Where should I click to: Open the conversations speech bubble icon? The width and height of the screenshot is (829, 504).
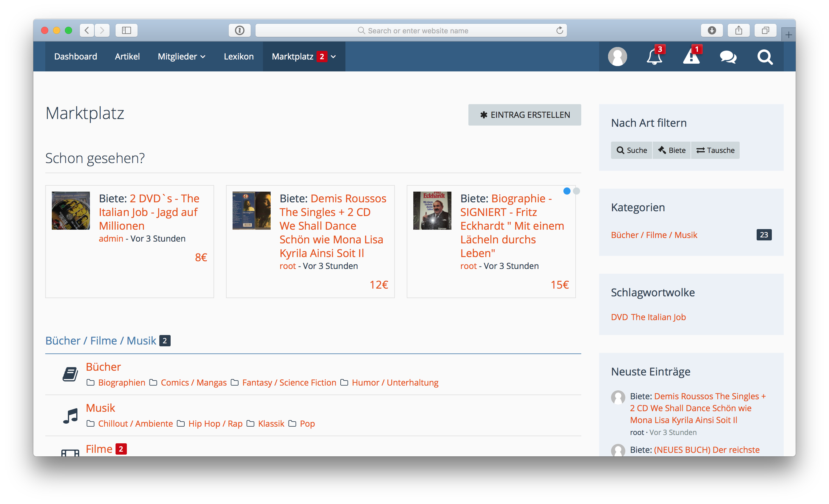click(728, 57)
